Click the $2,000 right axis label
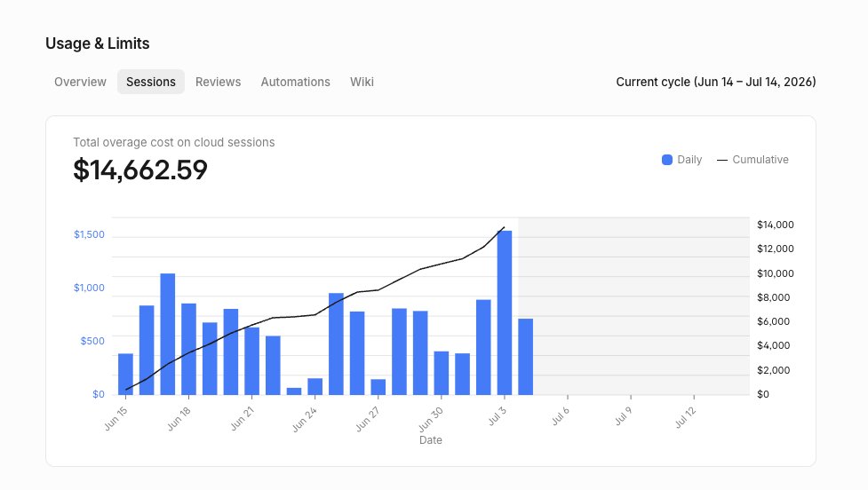Viewport: 868px width, 490px height. pos(773,370)
